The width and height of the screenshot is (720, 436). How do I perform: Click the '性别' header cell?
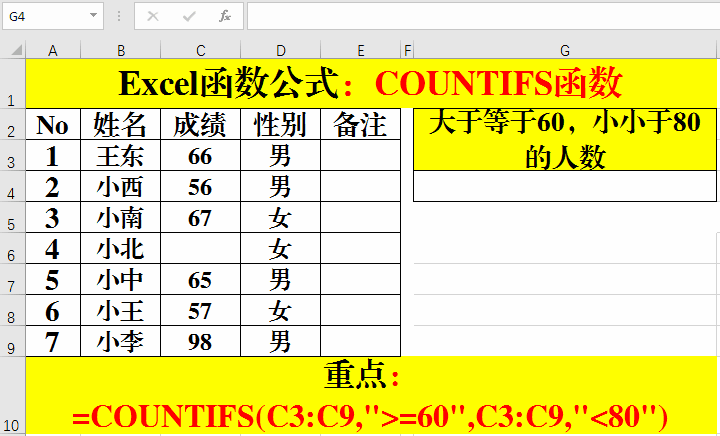(x=280, y=124)
